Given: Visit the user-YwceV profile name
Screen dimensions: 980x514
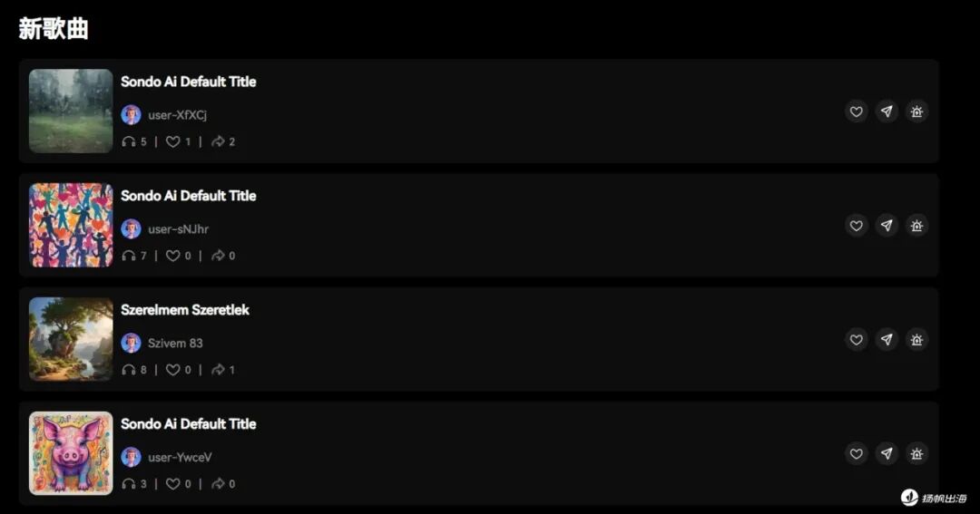Looking at the screenshot, I should pos(180,457).
